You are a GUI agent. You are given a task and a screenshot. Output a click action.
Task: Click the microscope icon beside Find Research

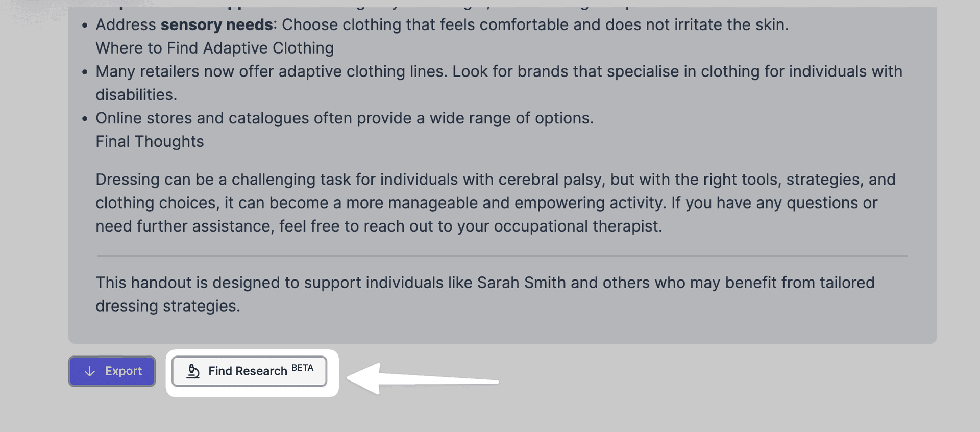coord(193,371)
